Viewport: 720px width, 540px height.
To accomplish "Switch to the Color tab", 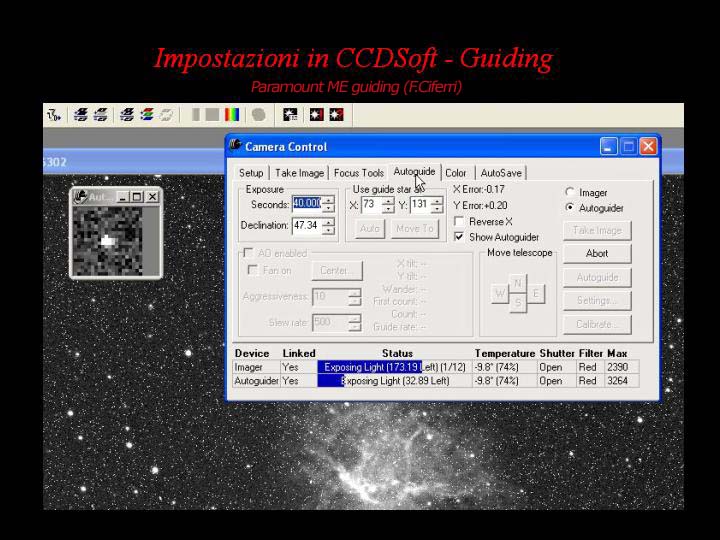I will (x=456, y=173).
